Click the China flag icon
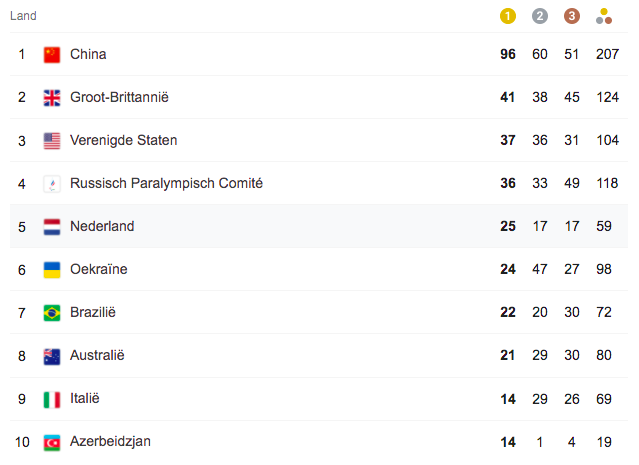The height and width of the screenshot is (465, 639). click(52, 55)
